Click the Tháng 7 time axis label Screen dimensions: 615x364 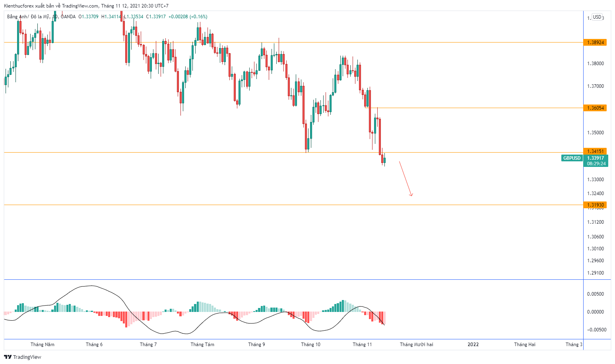click(x=148, y=345)
